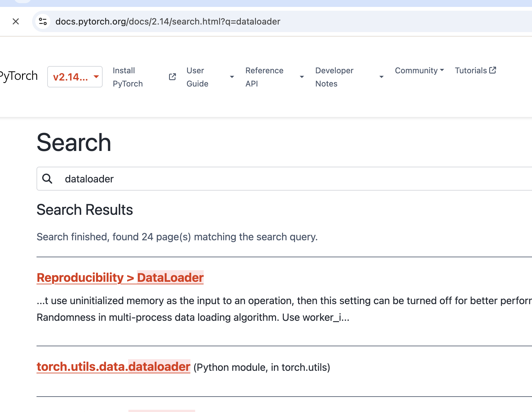Select the User Guide nav item
The image size is (532, 412).
[x=197, y=77]
